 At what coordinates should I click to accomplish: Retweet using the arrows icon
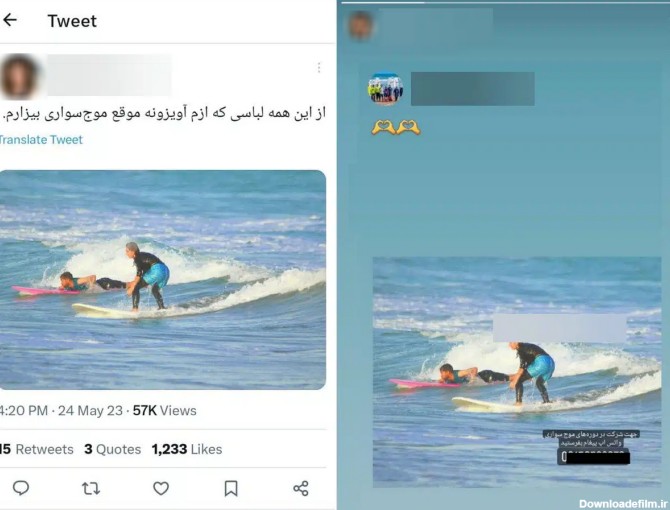tap(91, 488)
